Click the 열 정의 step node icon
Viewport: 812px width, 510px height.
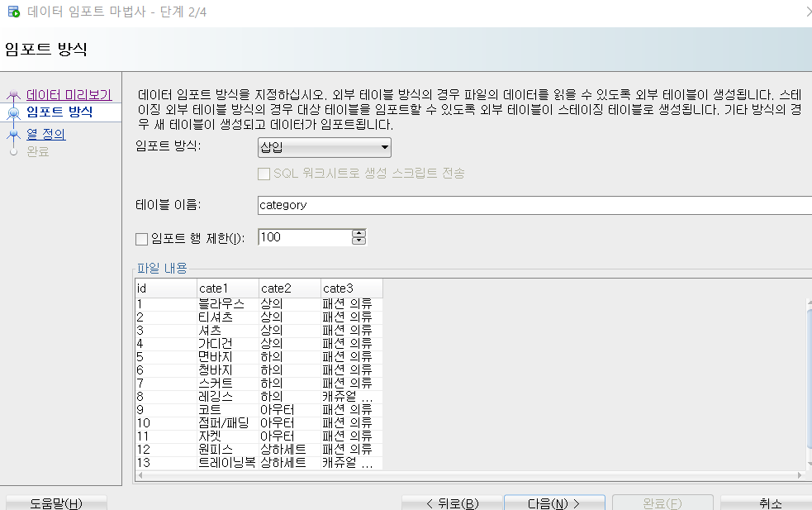13,134
